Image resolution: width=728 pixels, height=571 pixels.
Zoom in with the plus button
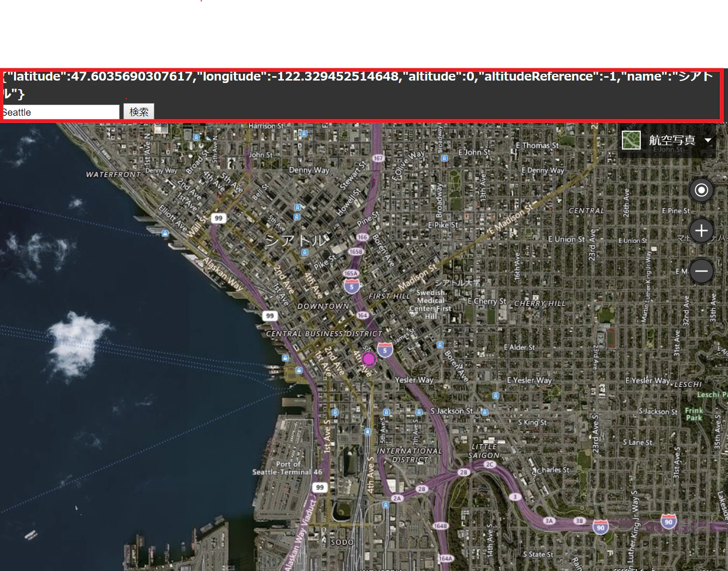coord(701,231)
